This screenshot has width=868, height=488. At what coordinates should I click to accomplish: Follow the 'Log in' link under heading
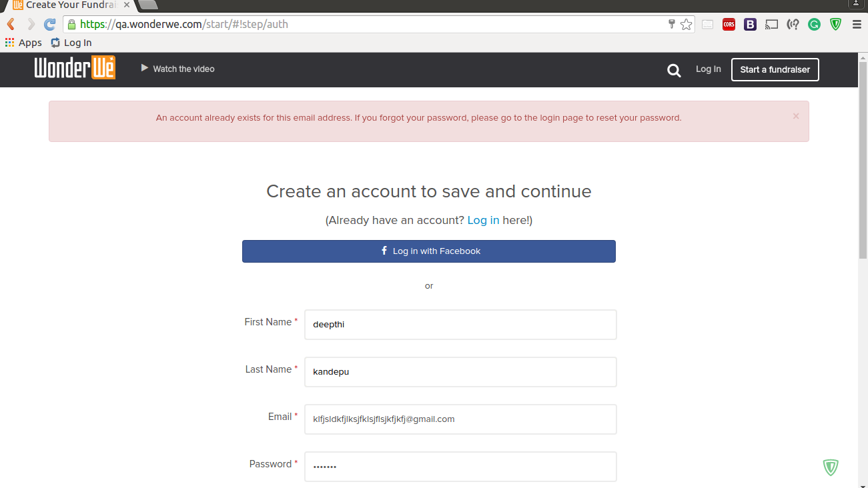[x=483, y=220]
